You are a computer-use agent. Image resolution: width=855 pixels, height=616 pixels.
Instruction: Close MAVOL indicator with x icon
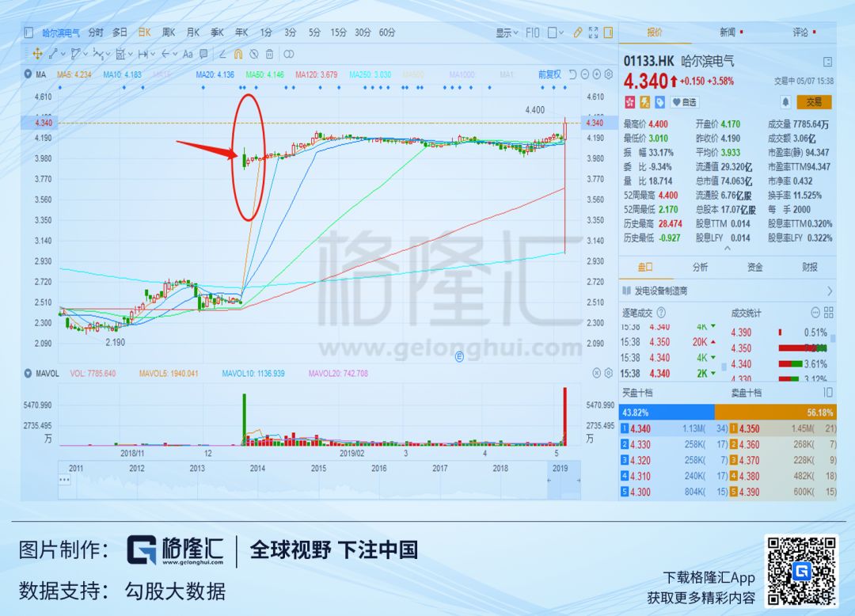pos(597,373)
